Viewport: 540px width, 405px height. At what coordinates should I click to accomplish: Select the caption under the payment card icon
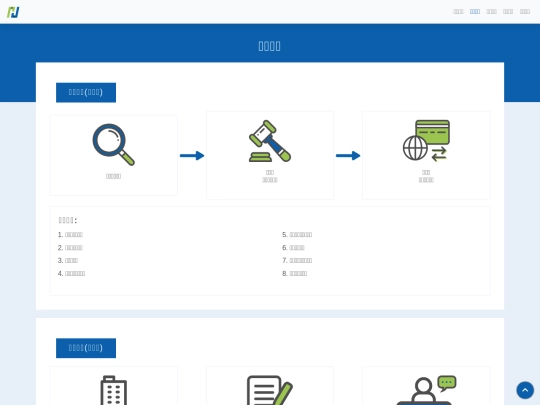426,176
